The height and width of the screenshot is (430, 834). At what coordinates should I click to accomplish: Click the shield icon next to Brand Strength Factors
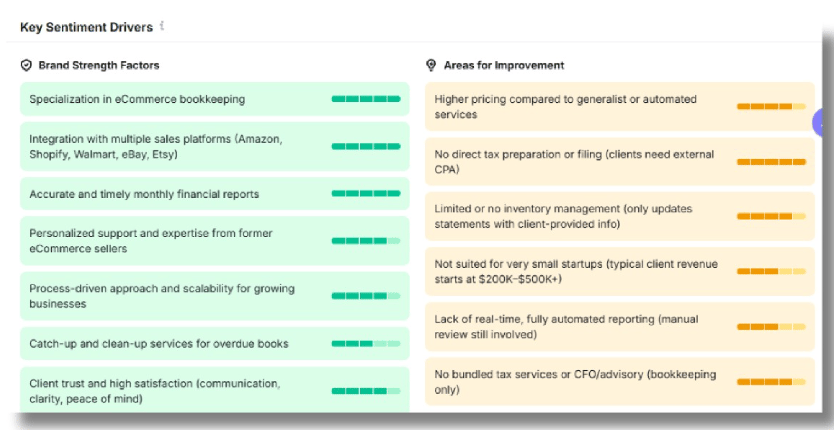[26, 65]
